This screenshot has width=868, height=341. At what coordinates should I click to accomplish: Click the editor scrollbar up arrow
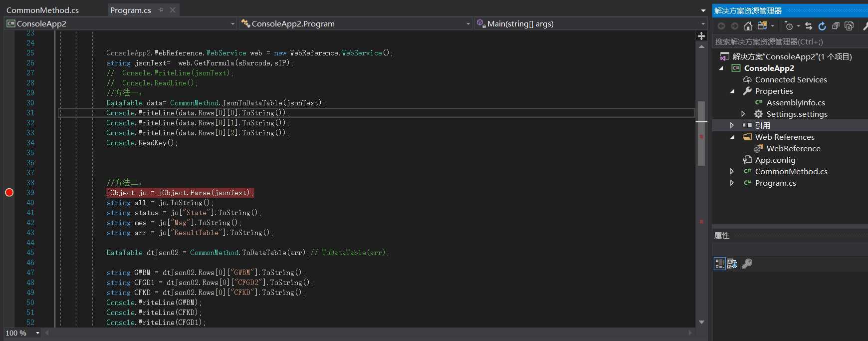click(x=701, y=46)
